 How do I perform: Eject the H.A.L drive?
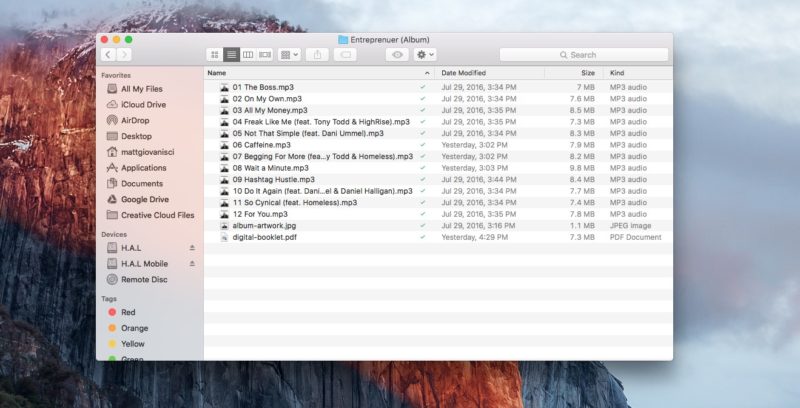pos(192,248)
